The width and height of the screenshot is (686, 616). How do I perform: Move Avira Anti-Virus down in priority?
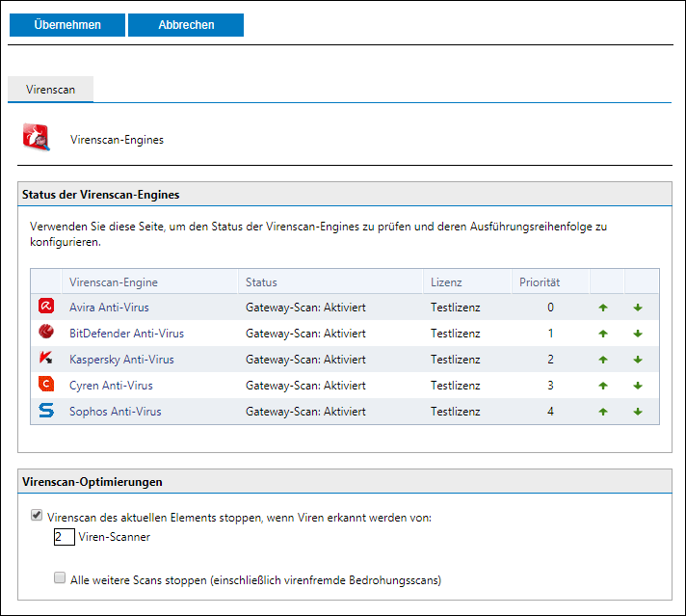point(638,308)
